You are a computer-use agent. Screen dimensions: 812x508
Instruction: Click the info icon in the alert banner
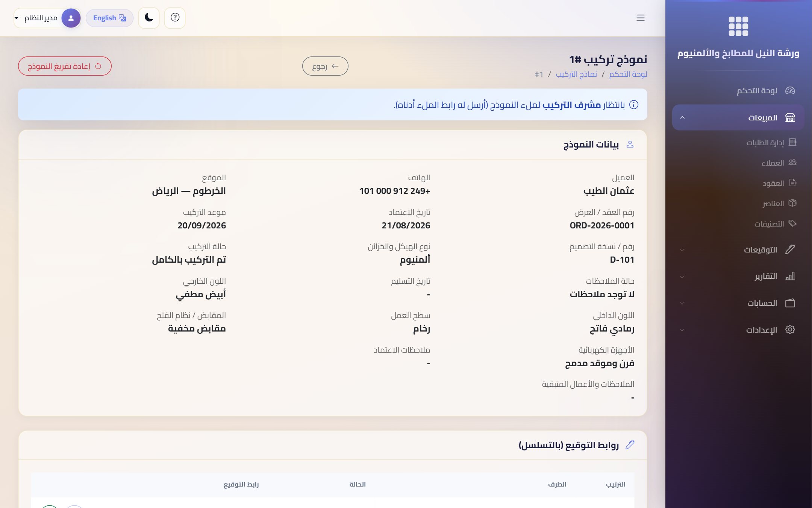[634, 105]
